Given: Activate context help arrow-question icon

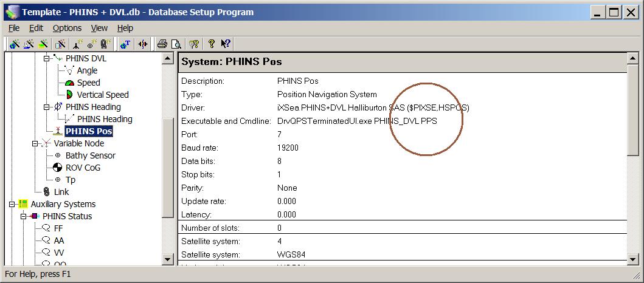Looking at the screenshot, I should click(226, 44).
